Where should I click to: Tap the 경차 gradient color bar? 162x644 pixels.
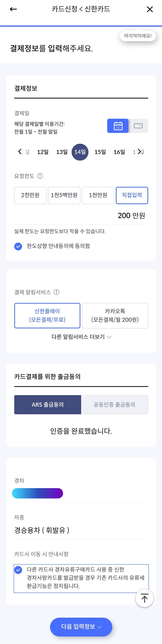[37, 493]
